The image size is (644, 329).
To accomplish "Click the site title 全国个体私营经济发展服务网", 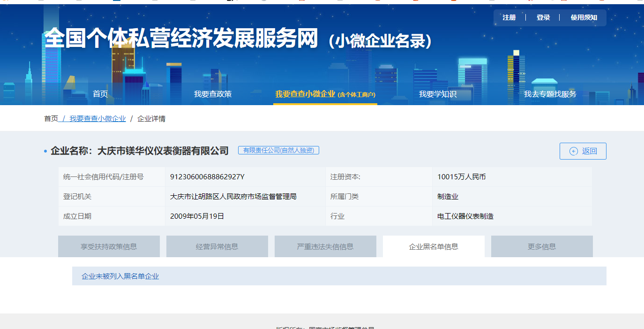I will coord(181,38).
